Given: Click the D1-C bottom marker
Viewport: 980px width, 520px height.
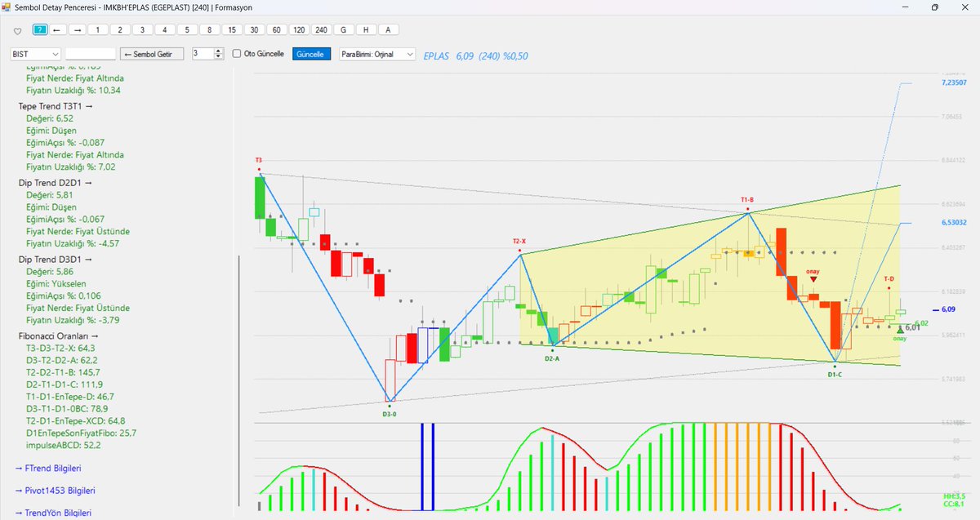Looking at the screenshot, I should (835, 375).
